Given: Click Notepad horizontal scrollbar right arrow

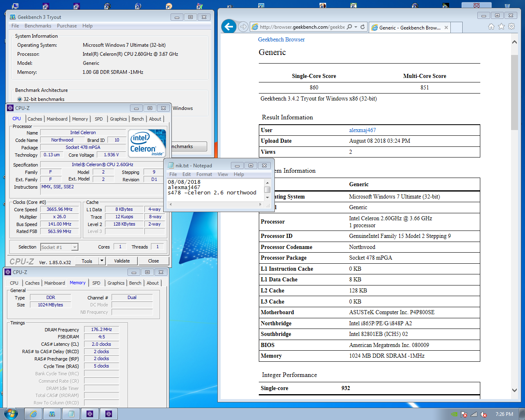Looking at the screenshot, I should click(260, 204).
